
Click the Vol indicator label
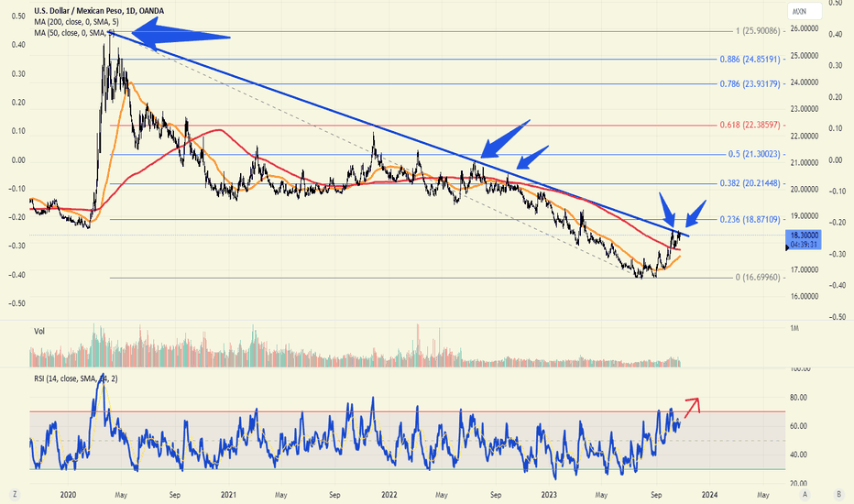click(x=39, y=332)
